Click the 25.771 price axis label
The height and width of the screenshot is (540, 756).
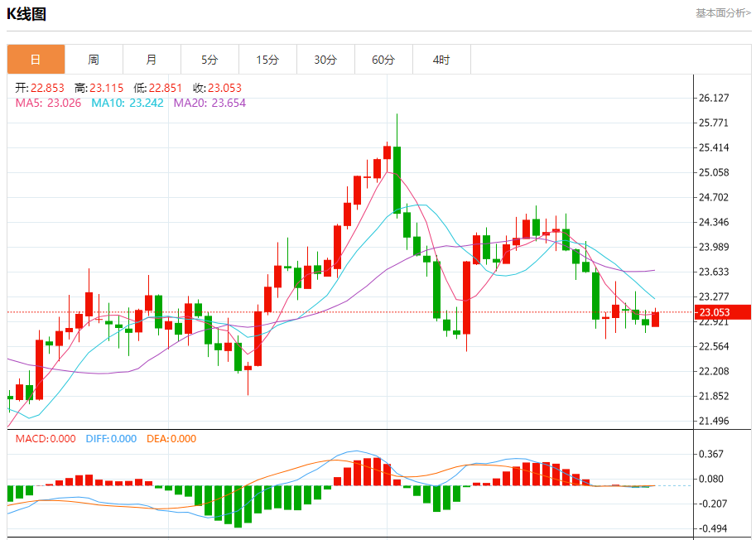[714, 123]
